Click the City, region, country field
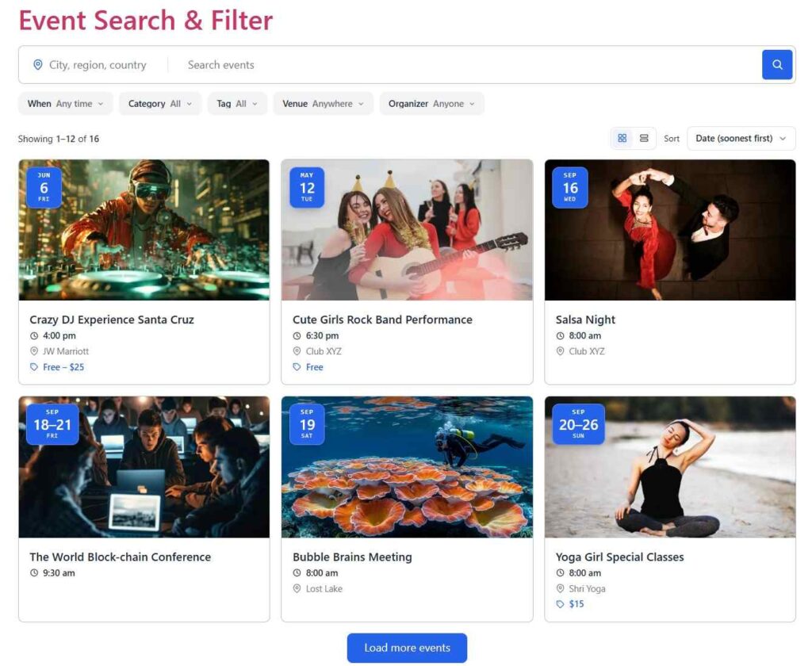 point(98,65)
